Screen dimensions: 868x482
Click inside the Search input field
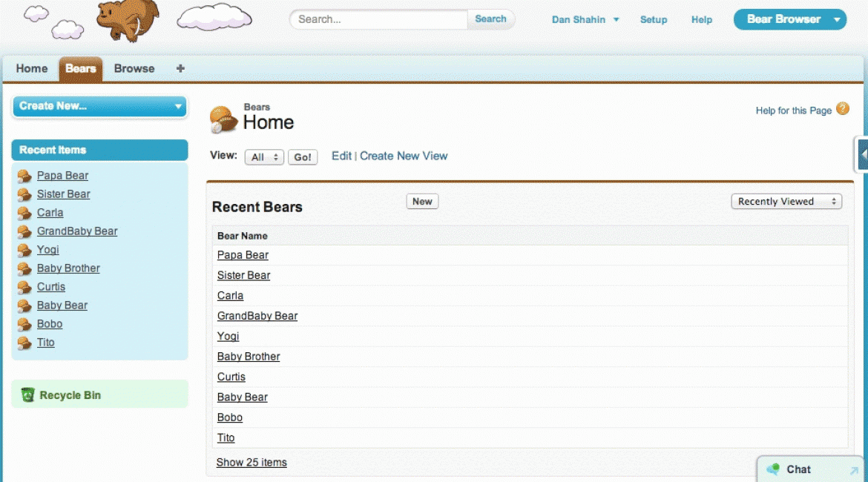[x=379, y=19]
